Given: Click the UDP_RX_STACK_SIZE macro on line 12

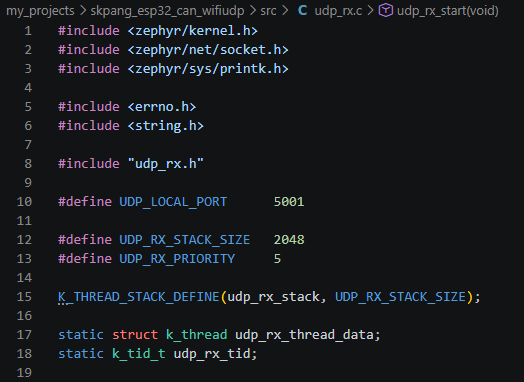Looking at the screenshot, I should tap(185, 240).
